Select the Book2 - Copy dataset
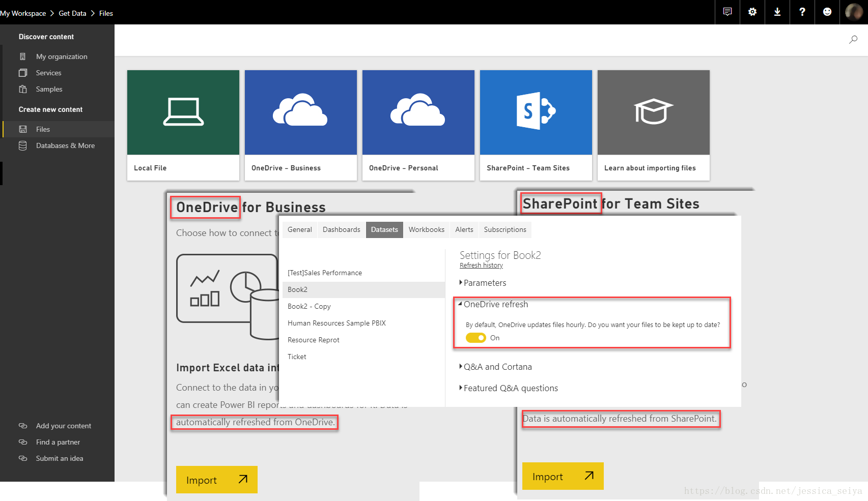 (363, 306)
